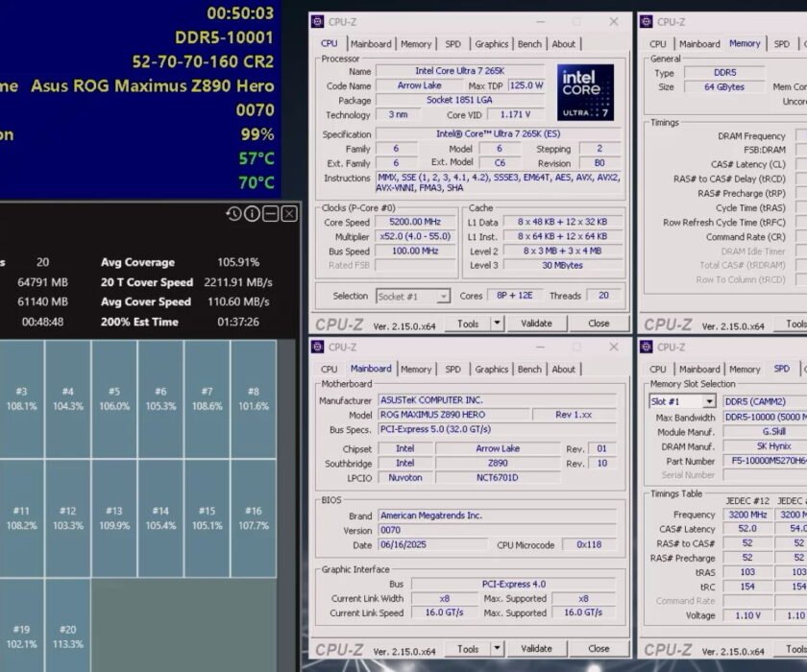
Task: Click the Model value "ROG MAXIMUS Z890 HERO"
Action: click(453, 415)
